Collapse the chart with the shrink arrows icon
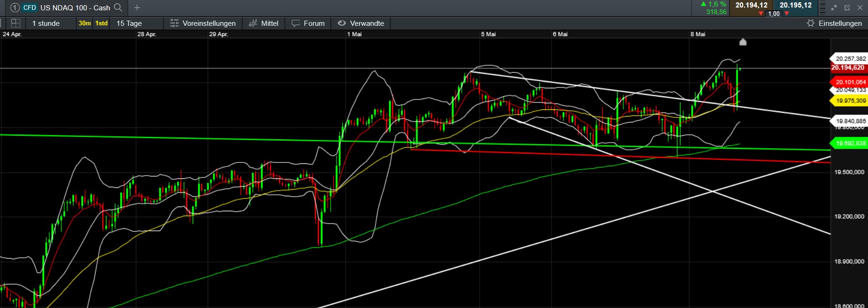The image size is (868, 308). [834, 8]
